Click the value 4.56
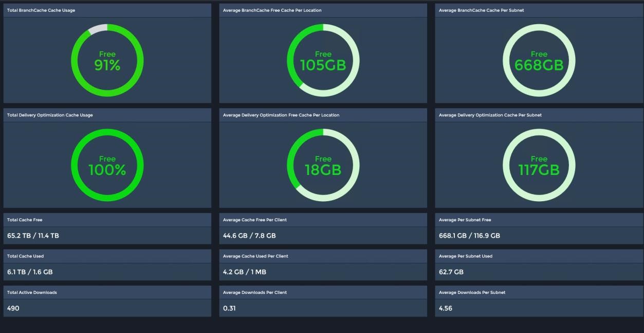 pyautogui.click(x=446, y=308)
